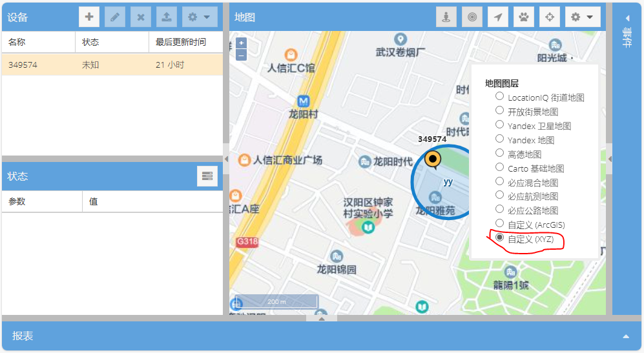Click the 龙阳时代 building icon

[x=365, y=162]
